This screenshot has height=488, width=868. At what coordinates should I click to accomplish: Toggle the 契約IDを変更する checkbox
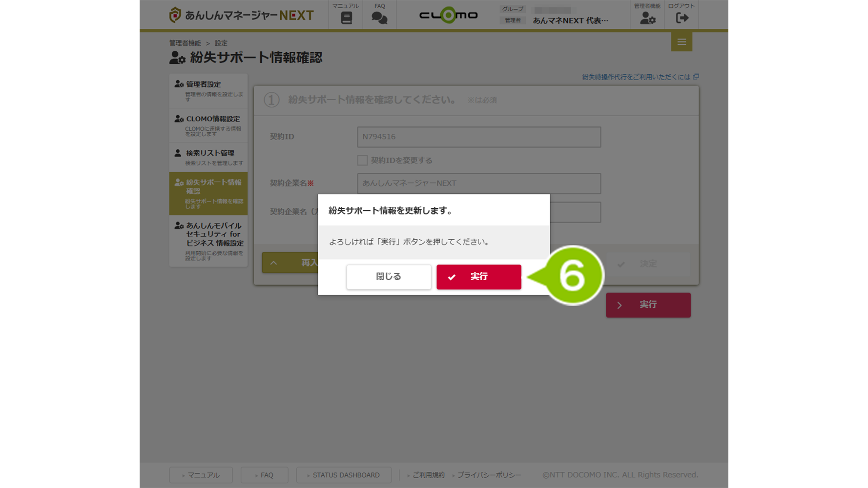362,161
